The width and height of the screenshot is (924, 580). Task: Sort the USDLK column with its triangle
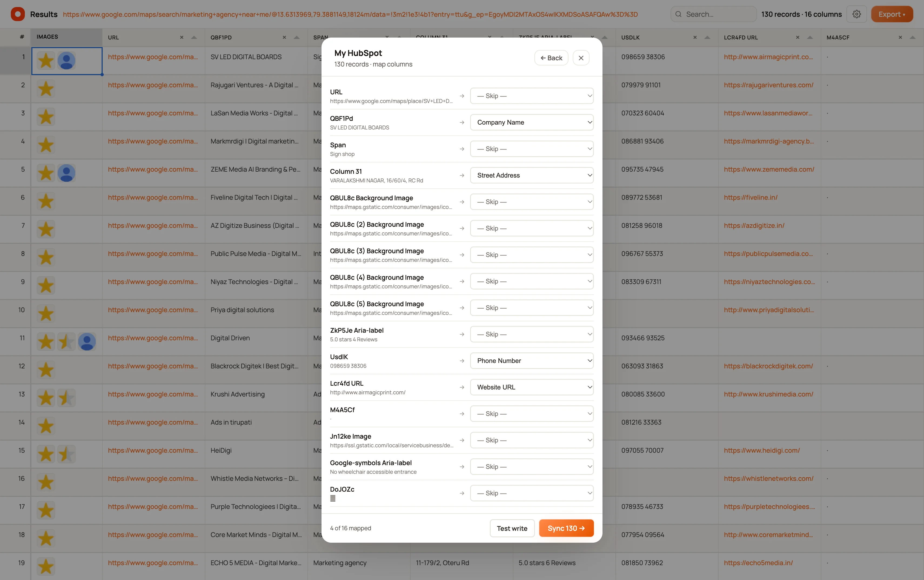tap(707, 37)
